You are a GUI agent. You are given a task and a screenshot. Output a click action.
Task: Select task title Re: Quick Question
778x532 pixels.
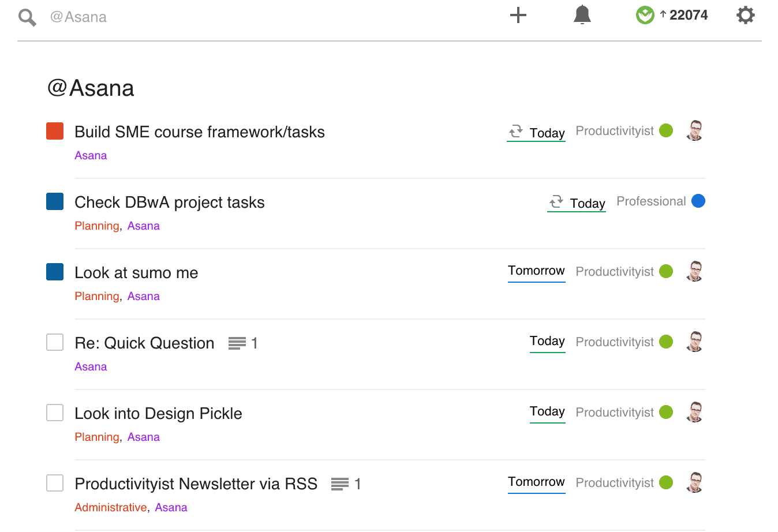tap(144, 343)
